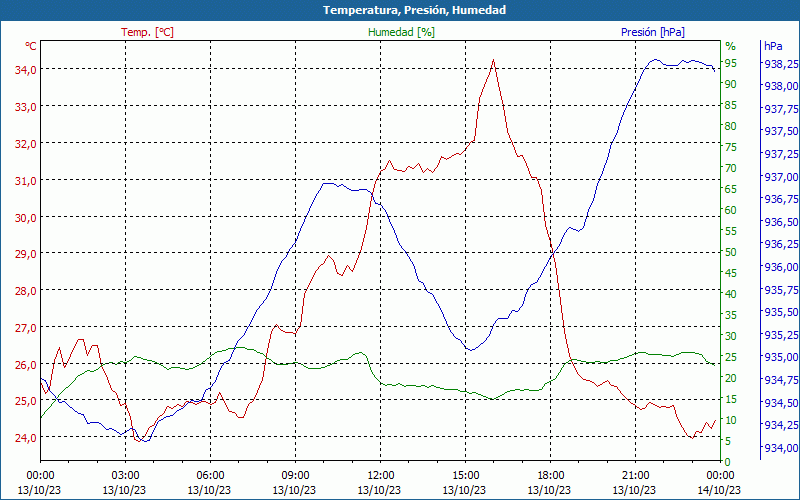Click the 15 humidity axis value

tap(731, 399)
